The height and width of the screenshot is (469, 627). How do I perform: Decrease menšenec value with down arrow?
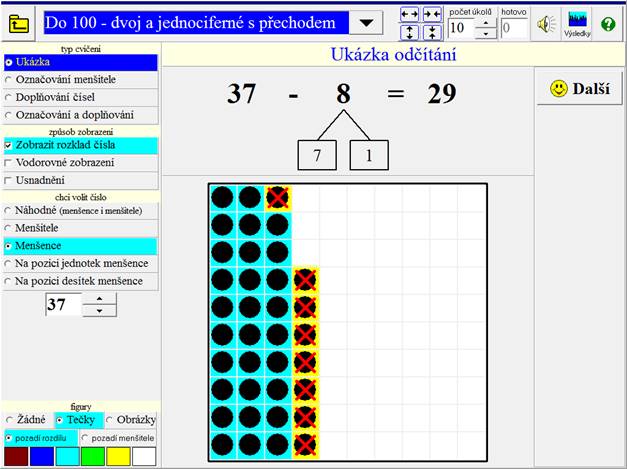coord(100,311)
